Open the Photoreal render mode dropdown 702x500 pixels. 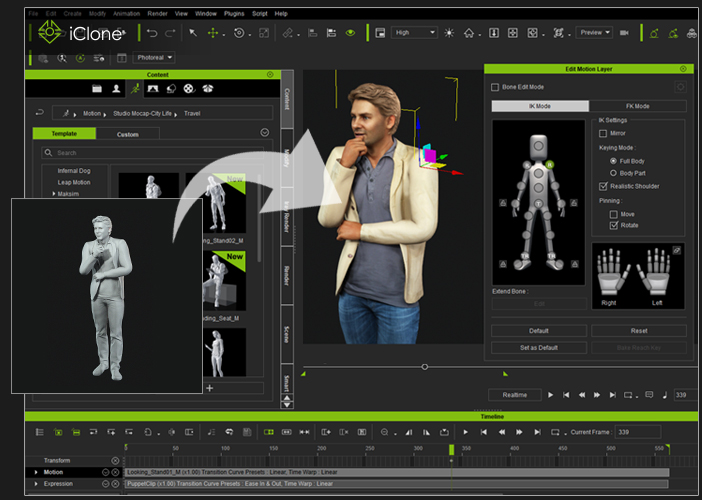click(x=154, y=58)
